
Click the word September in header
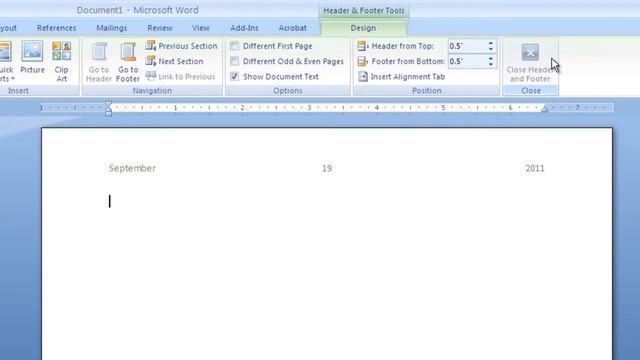pyautogui.click(x=132, y=168)
